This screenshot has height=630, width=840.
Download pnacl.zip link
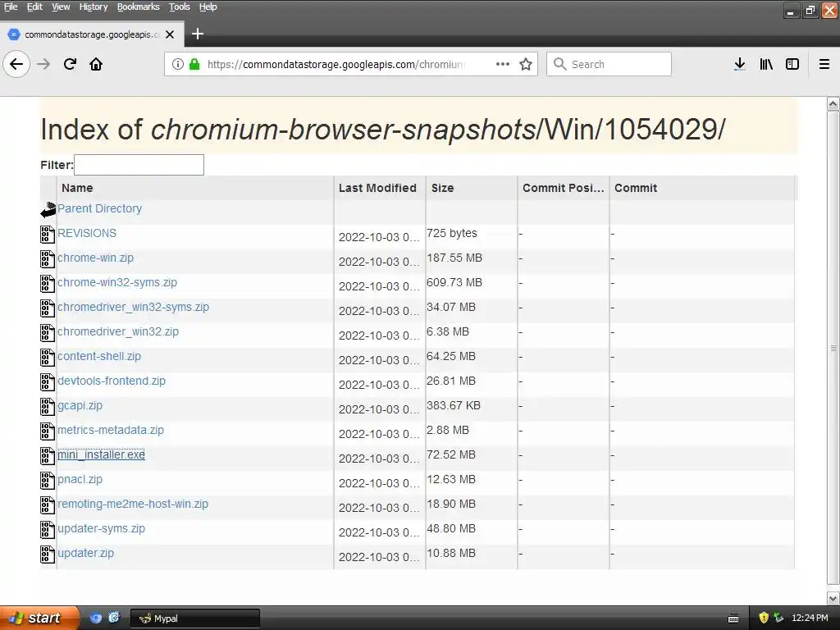(x=80, y=479)
